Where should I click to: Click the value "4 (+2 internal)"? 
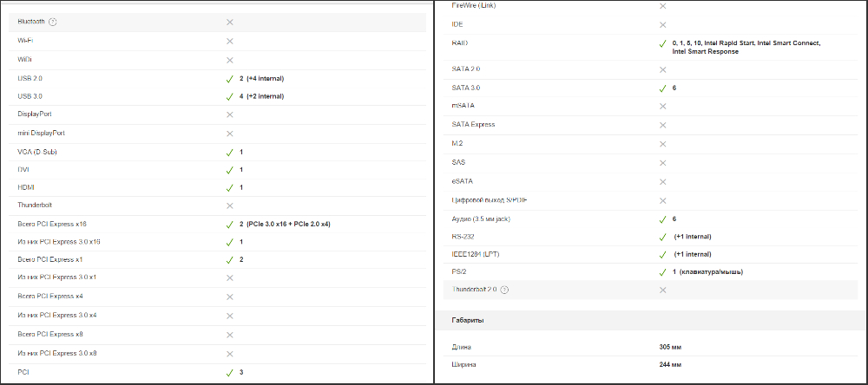click(x=262, y=96)
